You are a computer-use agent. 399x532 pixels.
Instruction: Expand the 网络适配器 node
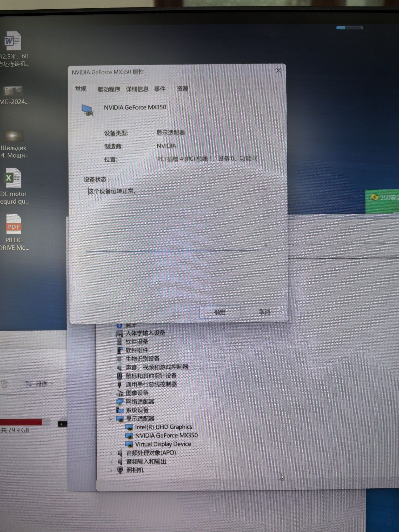pyautogui.click(x=111, y=402)
